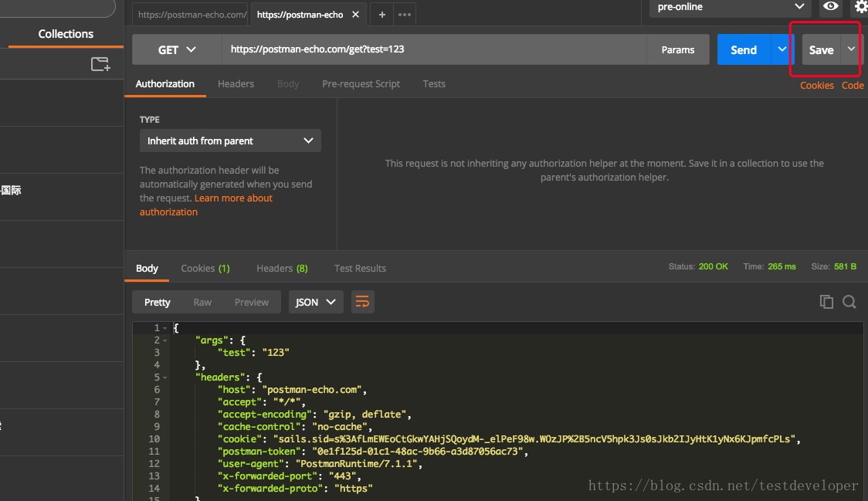This screenshot has height=501, width=868.
Task: Collapse the "args" JSON node at line 2
Action: pyautogui.click(x=165, y=340)
